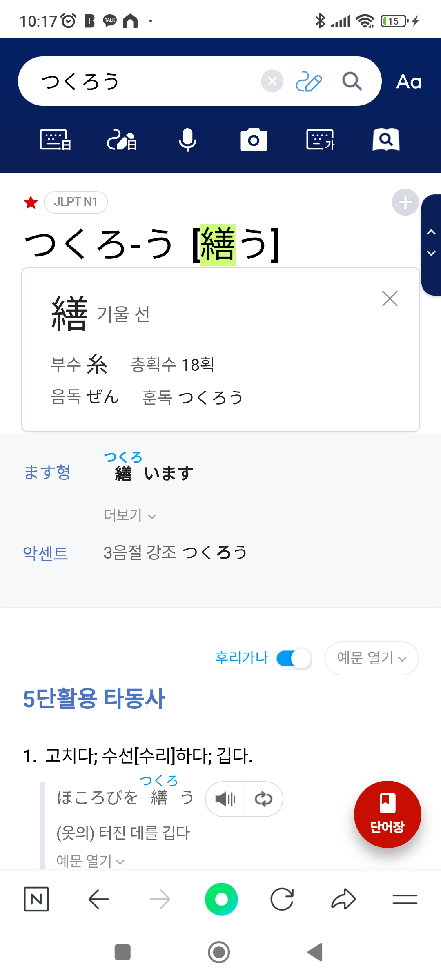
Task: Switch to the Japanese keyboard input icon
Action: point(56,140)
